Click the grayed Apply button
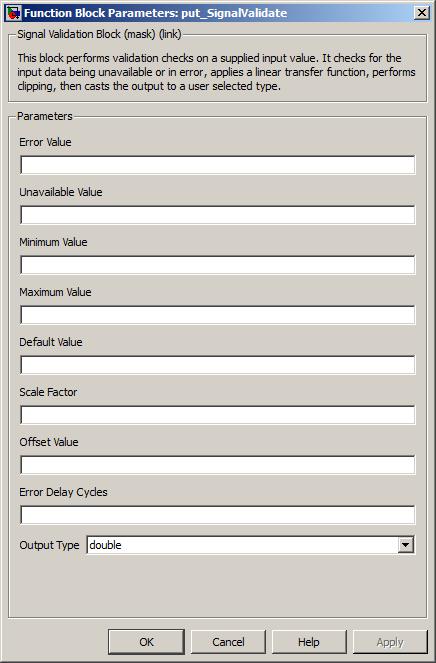 coord(390,642)
